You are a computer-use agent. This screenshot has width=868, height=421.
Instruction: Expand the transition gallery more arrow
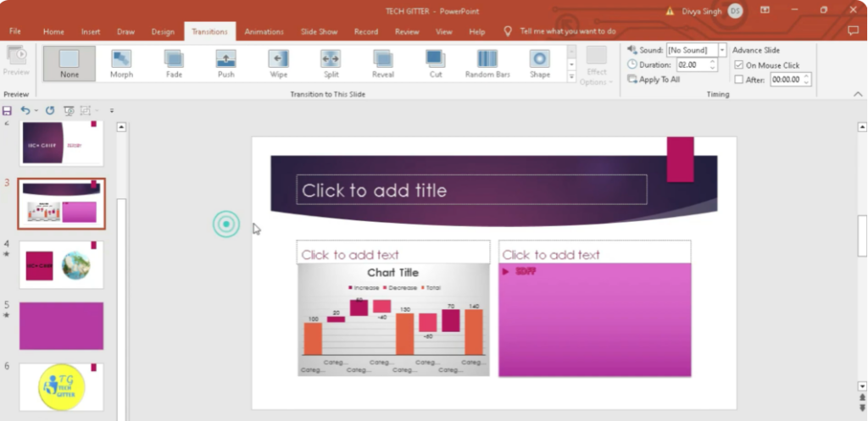click(571, 78)
